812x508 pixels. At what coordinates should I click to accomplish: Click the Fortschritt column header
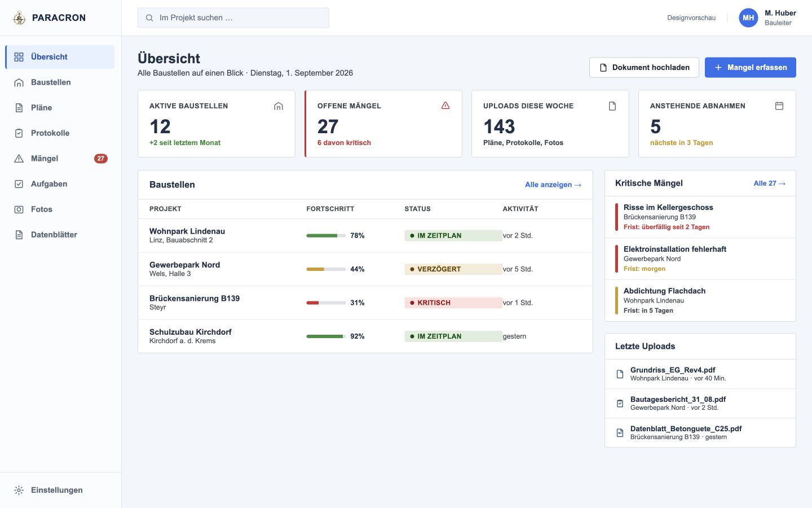coord(330,209)
